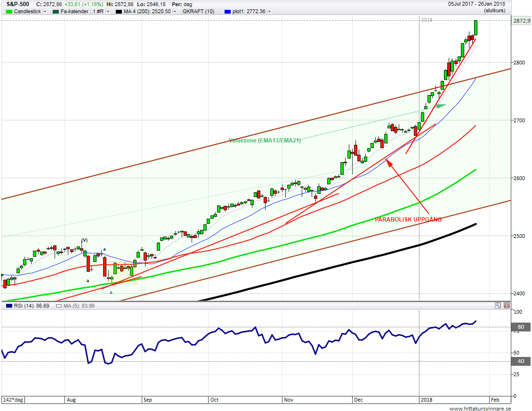The image size is (532, 411).
Task: Click the black MA 4 color swatch
Action: click(119, 11)
